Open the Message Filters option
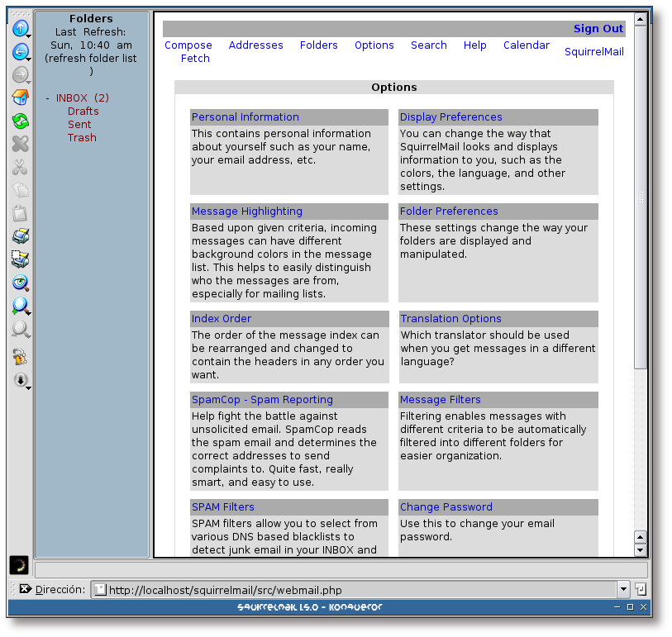 point(440,400)
